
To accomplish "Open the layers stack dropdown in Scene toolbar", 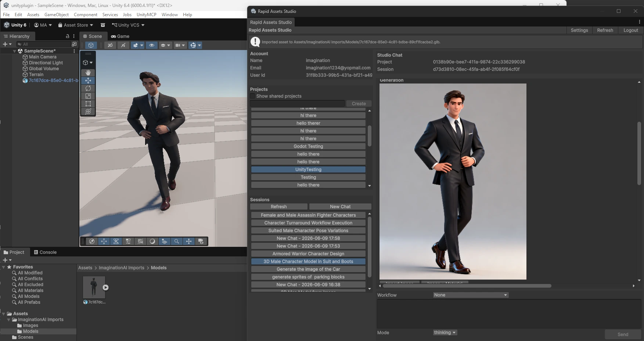I will click(x=165, y=45).
